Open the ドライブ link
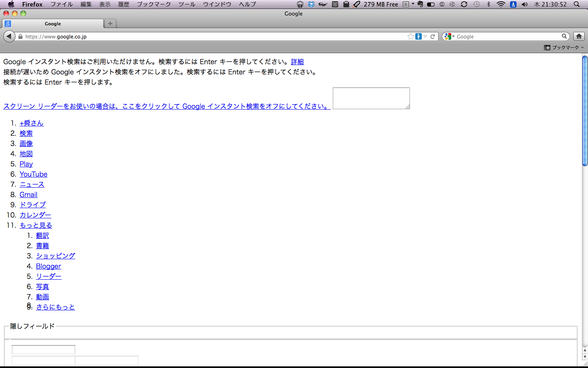 pos(33,205)
